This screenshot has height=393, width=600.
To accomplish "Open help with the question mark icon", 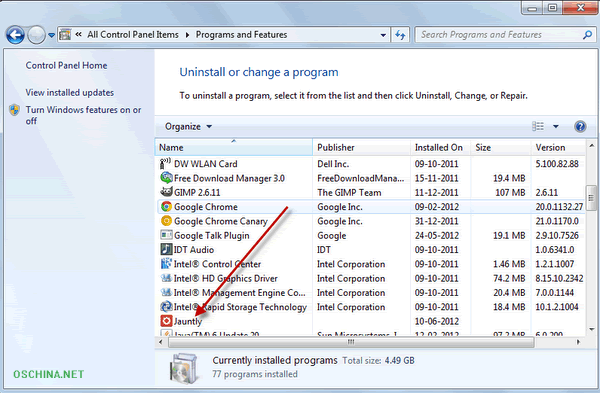I will pyautogui.click(x=580, y=126).
